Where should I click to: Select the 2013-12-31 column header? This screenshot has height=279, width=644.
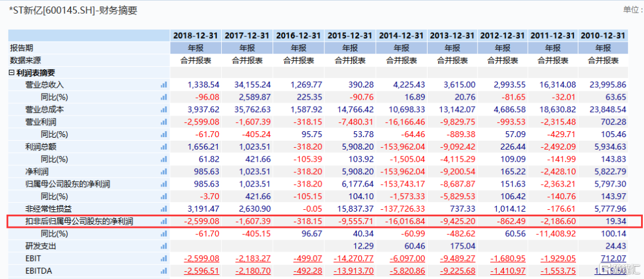tap(453, 36)
